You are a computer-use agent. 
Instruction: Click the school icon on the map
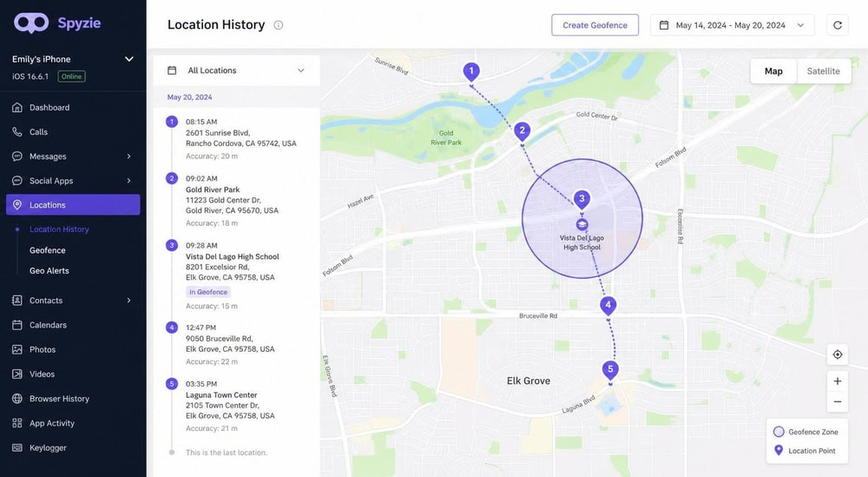click(582, 224)
